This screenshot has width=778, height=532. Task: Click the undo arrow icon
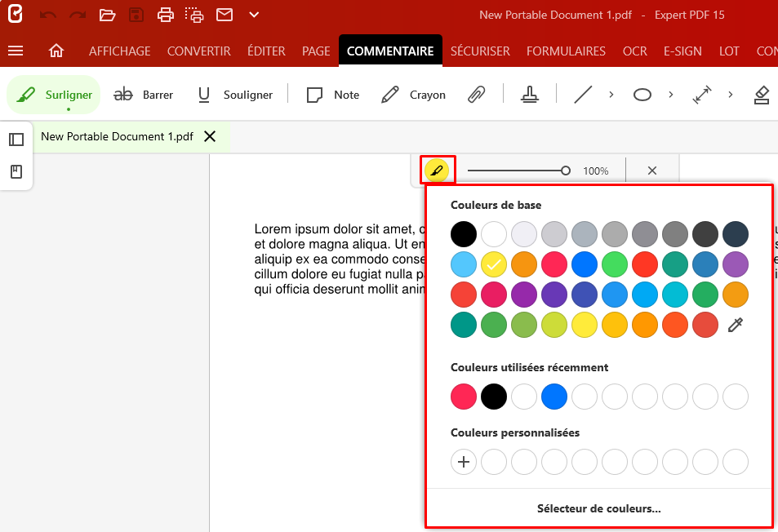(47, 15)
